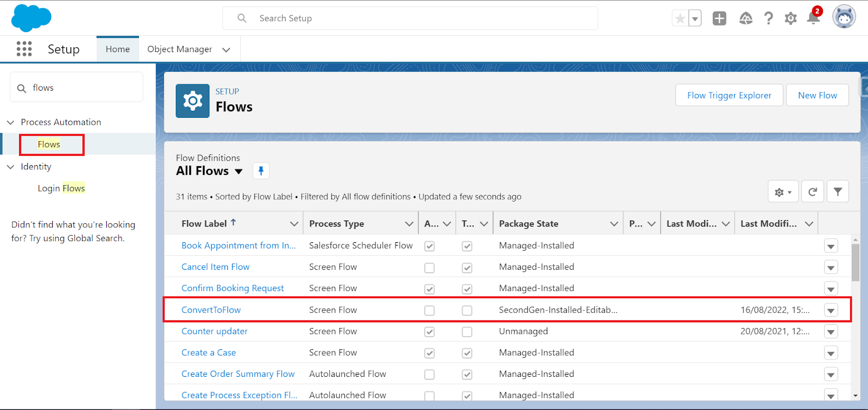Screen dimensions: 868x410
Task: Toggle first checkbox in Create Order Summary row
Action: (x=429, y=375)
